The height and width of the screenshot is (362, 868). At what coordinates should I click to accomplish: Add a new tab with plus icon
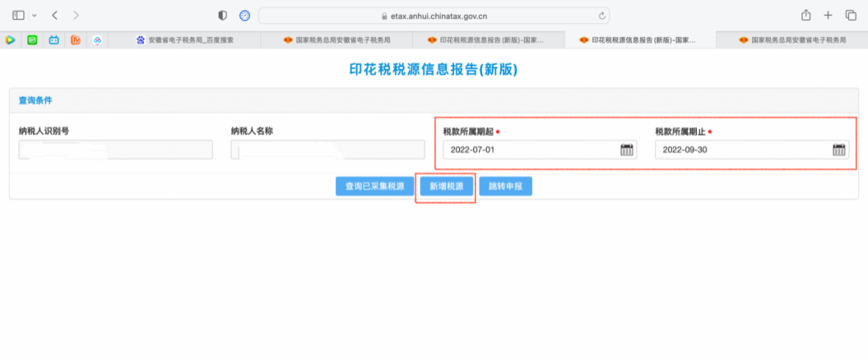pos(828,15)
